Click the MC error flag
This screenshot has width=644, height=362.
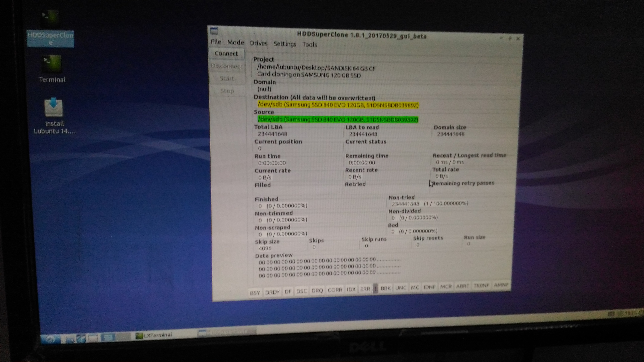[x=415, y=287]
